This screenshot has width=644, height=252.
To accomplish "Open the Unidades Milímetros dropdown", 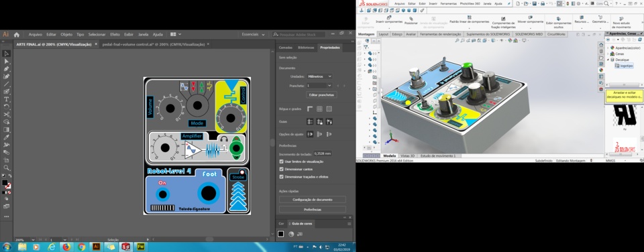I will click(x=319, y=76).
